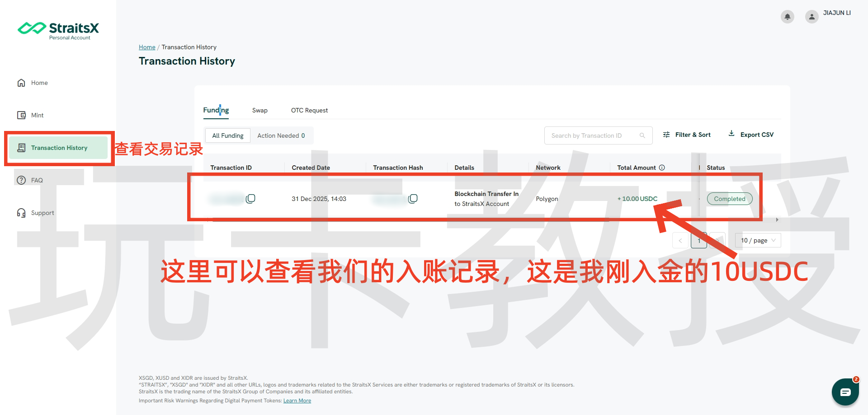868x415 pixels.
Task: Open the Learn More link
Action: tap(297, 401)
